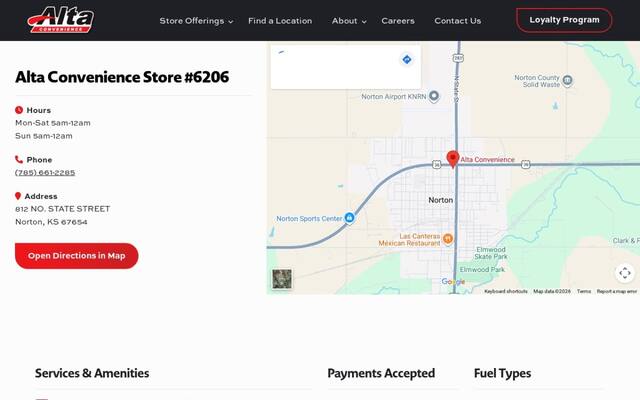Go to Find a Location
Screen dimensions: 640x400
(280, 21)
